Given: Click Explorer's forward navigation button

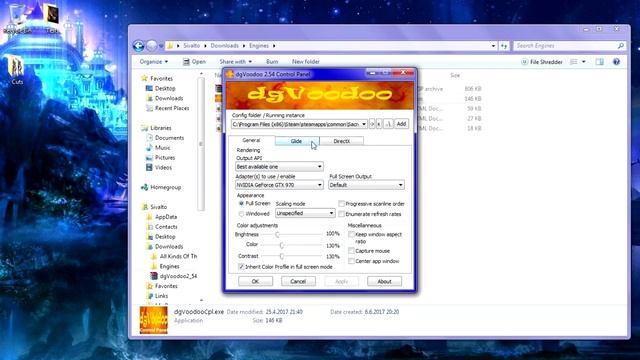Looking at the screenshot, I should tap(151, 46).
